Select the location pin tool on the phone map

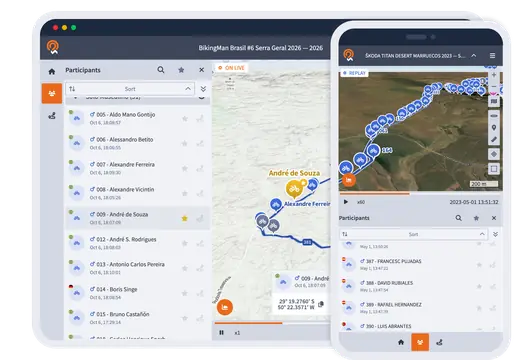(494, 128)
